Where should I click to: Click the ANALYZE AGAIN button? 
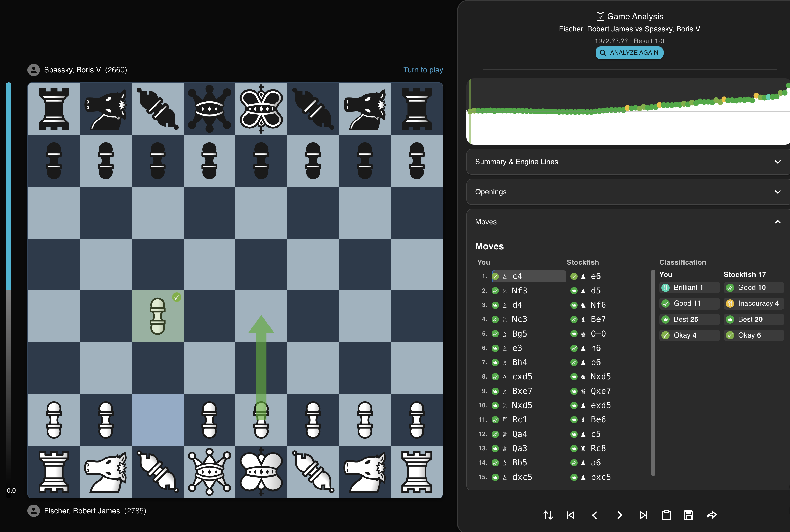pos(629,53)
